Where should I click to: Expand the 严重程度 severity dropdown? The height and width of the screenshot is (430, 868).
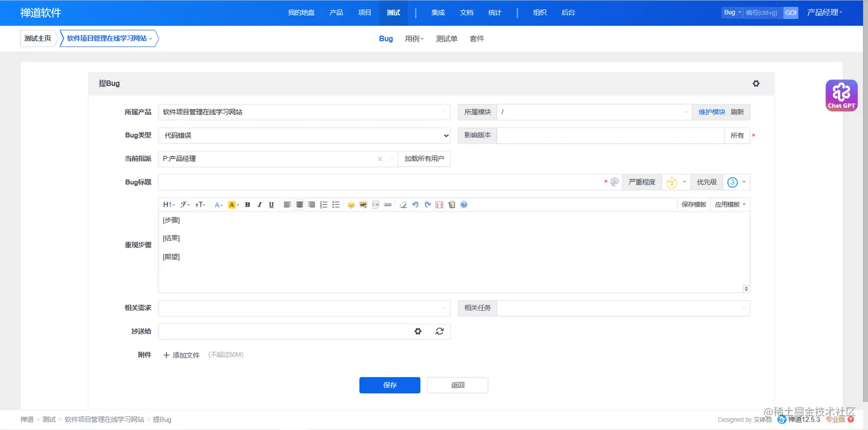676,182
